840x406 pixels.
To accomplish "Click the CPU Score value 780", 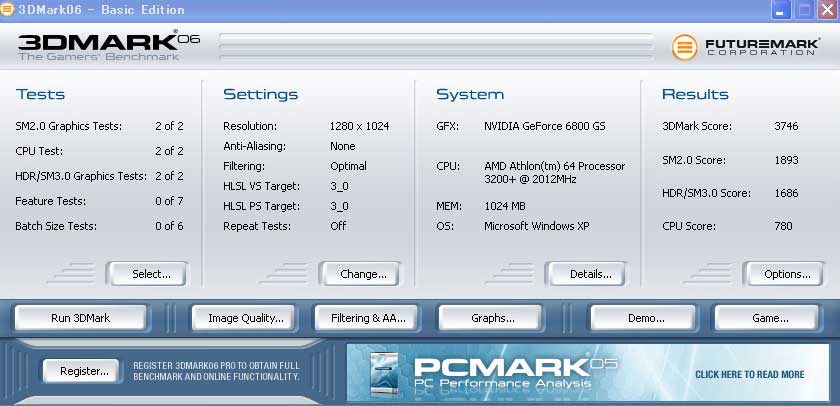I will point(783,226).
